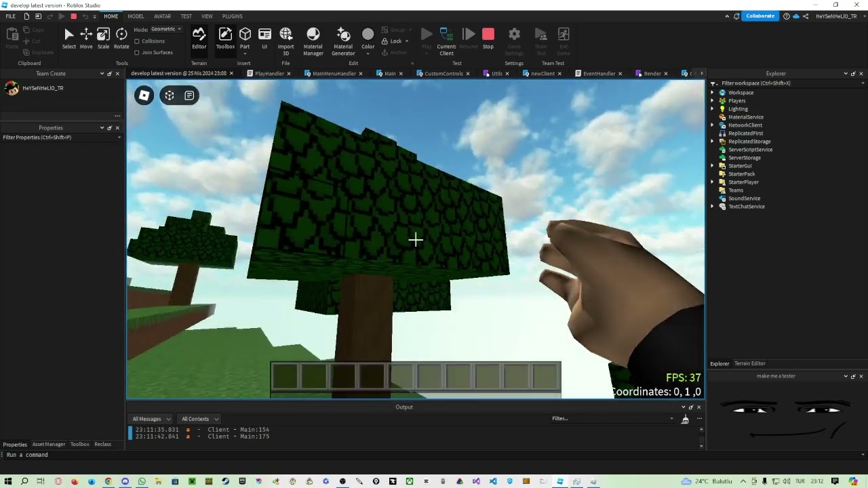868x488 pixels.
Task: Open the TEST ribbon tab
Action: [x=186, y=16]
